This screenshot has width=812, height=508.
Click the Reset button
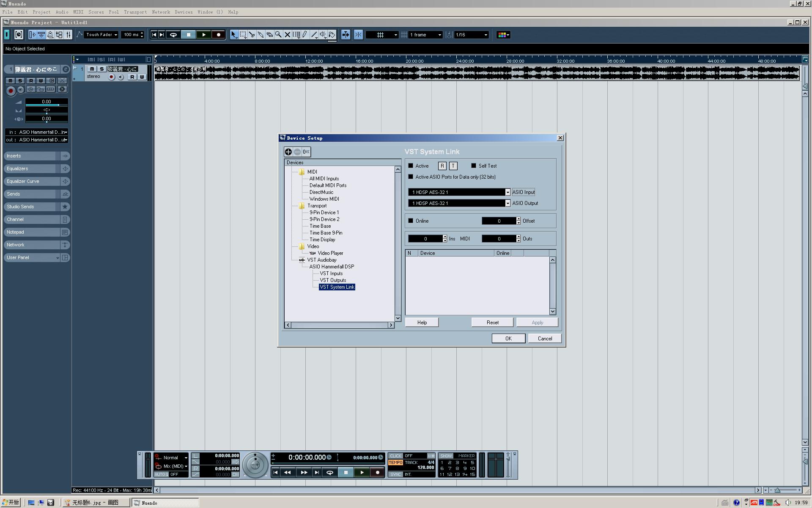coord(492,323)
